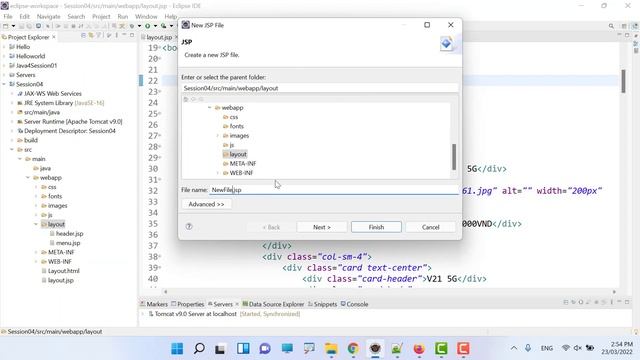The width and height of the screenshot is (640, 360).
Task: Click Collapse All icon in Project Explorer
Action: click(83, 36)
